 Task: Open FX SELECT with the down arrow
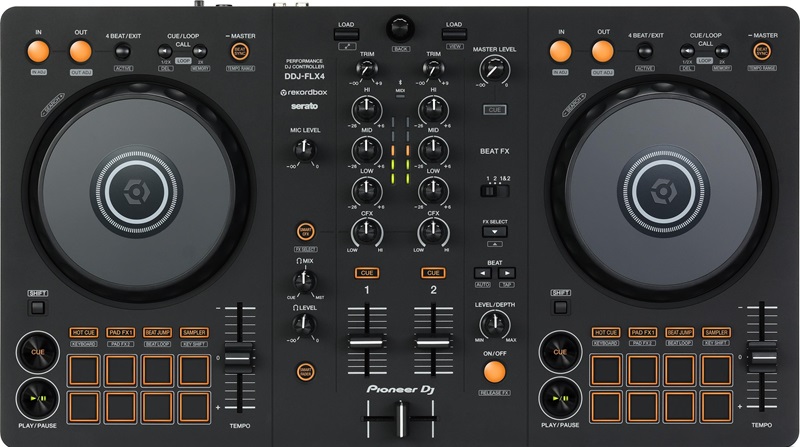[495, 232]
